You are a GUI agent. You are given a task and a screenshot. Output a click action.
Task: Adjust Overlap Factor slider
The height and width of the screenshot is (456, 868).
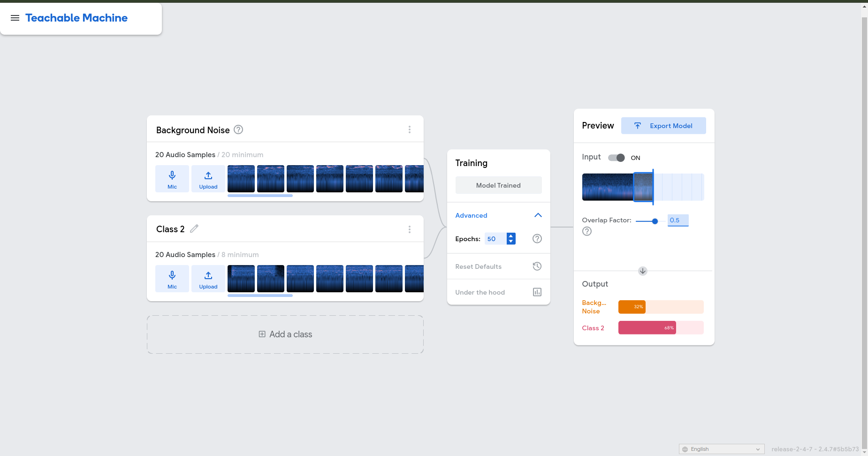650,221
